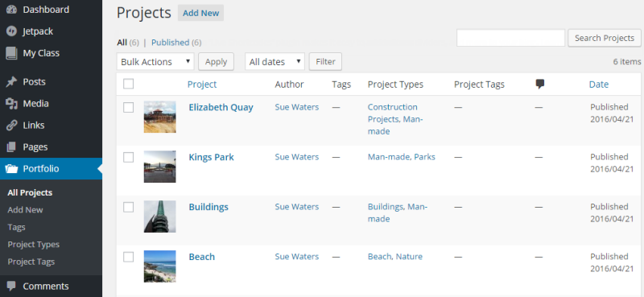This screenshot has height=297, width=644.
Task: Click the Portfolio folder icon
Action: tap(11, 169)
